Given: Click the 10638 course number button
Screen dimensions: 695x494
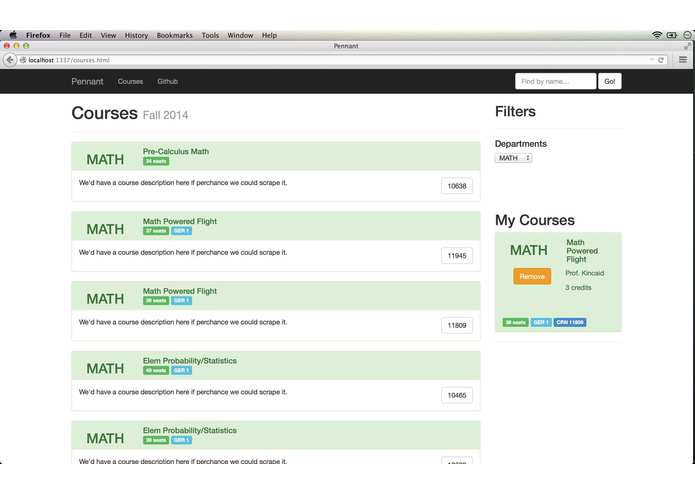Looking at the screenshot, I should point(457,186).
